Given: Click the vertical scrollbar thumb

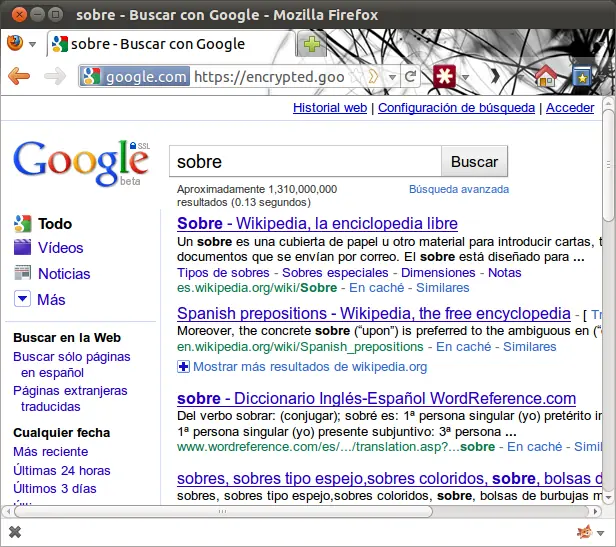Looking at the screenshot, I should tap(609, 165).
